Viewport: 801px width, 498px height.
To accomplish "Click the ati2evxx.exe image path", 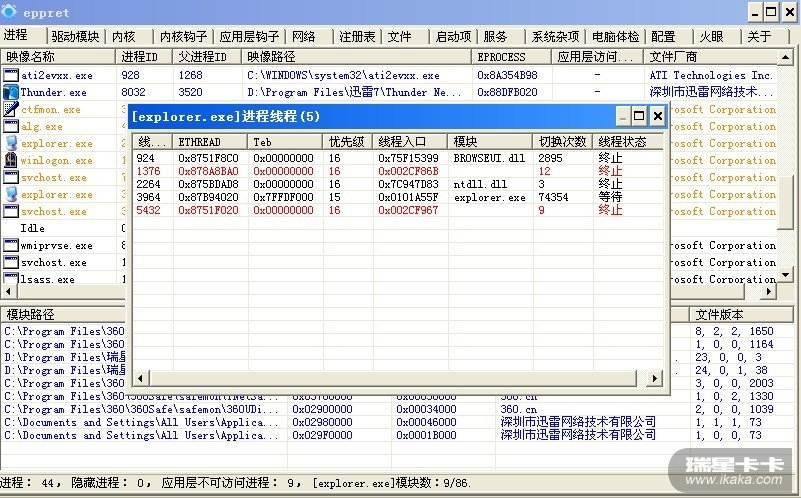I will coord(343,76).
